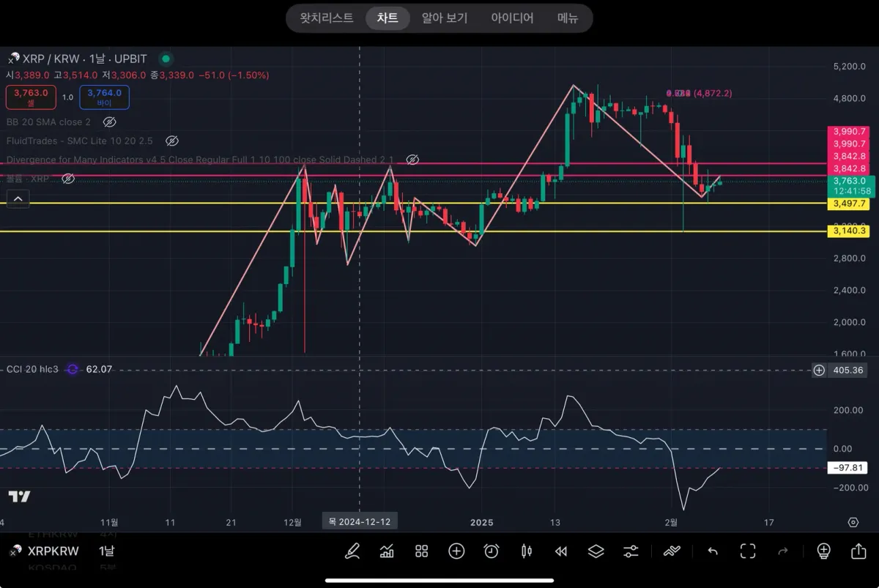Open the indicators chart icon
Screen dimensions: 879x588
click(387, 551)
